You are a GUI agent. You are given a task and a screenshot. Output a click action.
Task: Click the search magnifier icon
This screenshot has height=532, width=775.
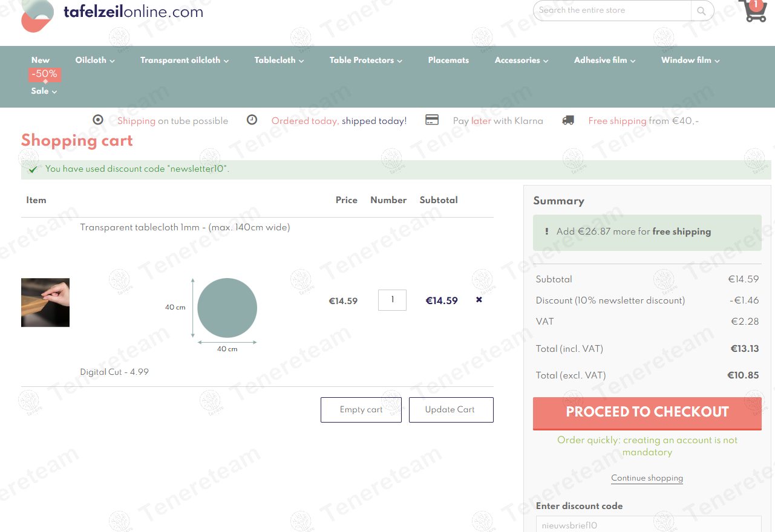point(701,10)
